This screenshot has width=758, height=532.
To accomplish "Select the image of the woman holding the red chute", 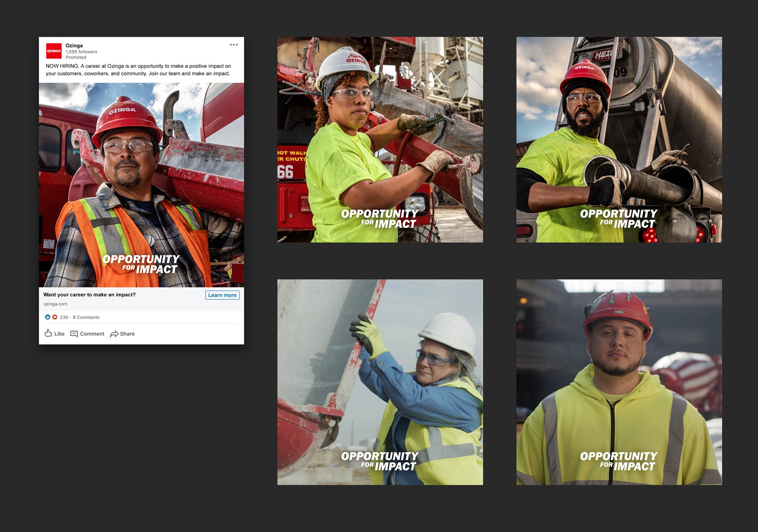I will point(380,140).
